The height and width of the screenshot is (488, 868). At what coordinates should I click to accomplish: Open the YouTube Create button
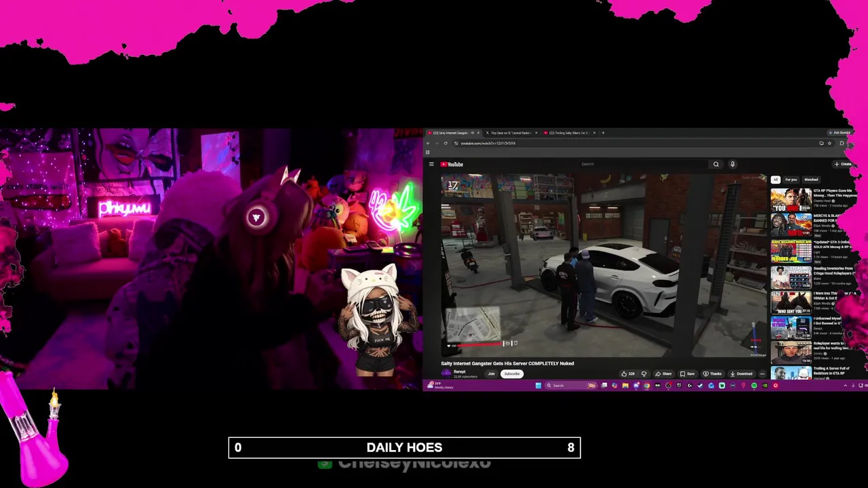click(x=844, y=164)
